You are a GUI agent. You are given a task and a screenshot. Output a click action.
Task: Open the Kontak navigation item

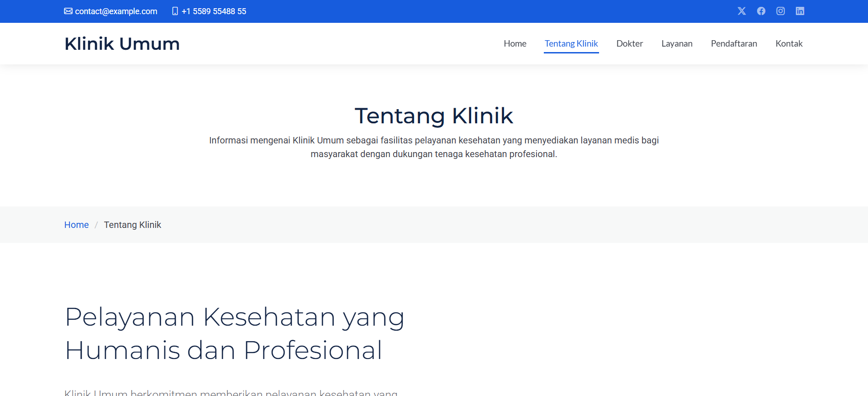(x=789, y=43)
